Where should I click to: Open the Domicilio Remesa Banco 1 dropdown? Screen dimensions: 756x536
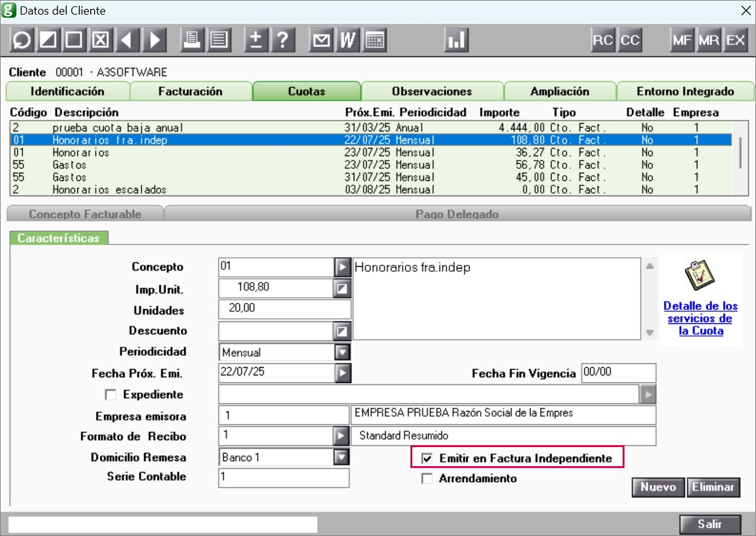click(341, 457)
